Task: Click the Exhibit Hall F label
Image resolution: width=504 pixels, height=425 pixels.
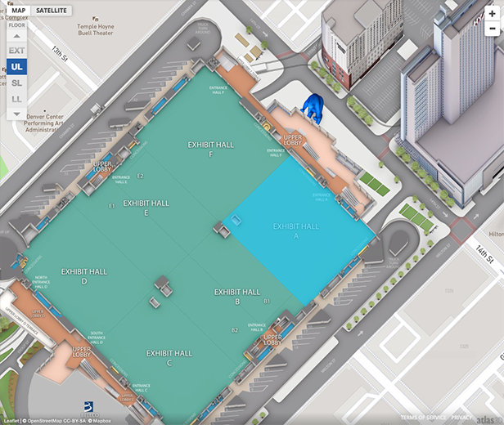Action: (211, 149)
